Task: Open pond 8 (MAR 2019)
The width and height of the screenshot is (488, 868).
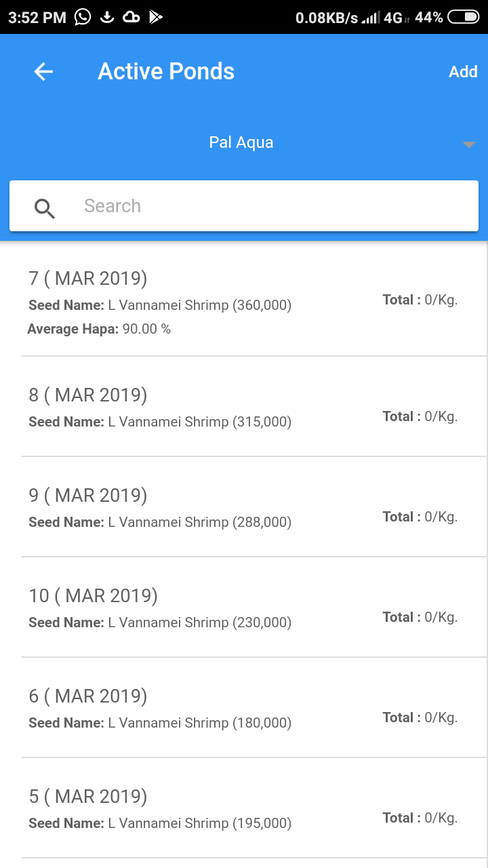Action: pos(244,407)
